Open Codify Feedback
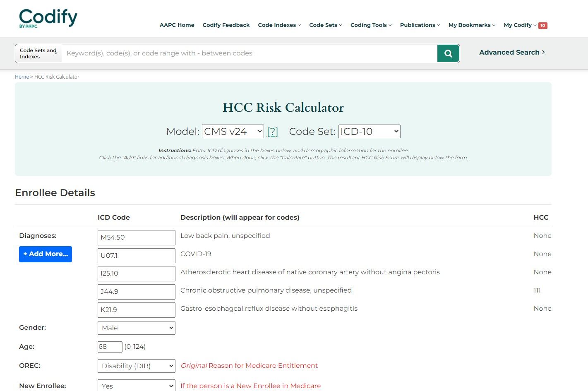Viewport: 588px width, 391px height. (x=226, y=25)
